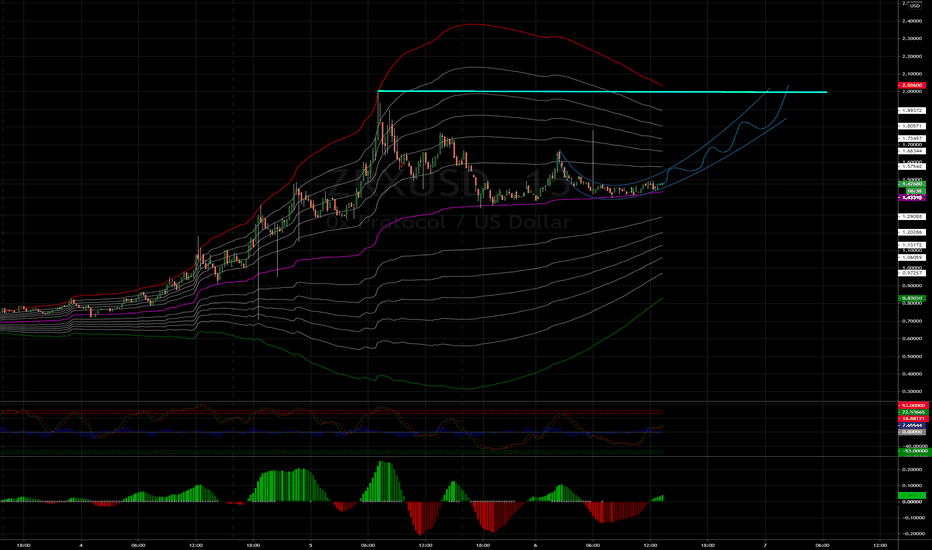The image size is (932, 550).
Task: Click the purple price label under the countdown
Action: click(x=913, y=197)
